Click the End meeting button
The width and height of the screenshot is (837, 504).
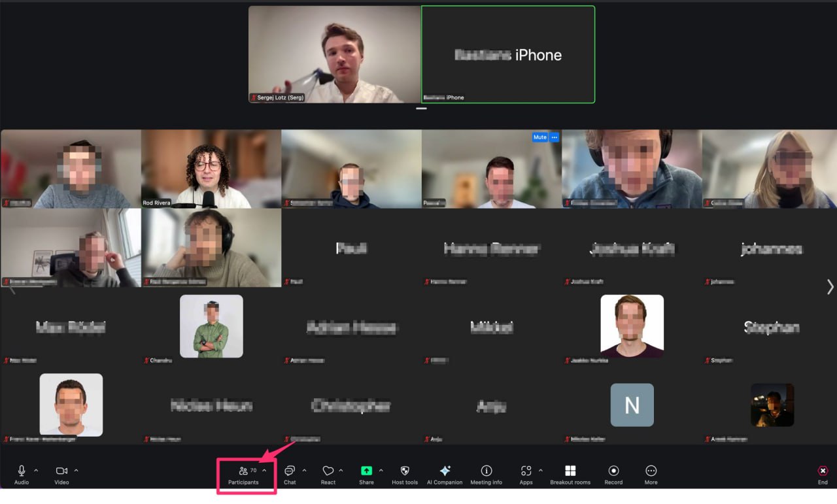click(x=822, y=475)
